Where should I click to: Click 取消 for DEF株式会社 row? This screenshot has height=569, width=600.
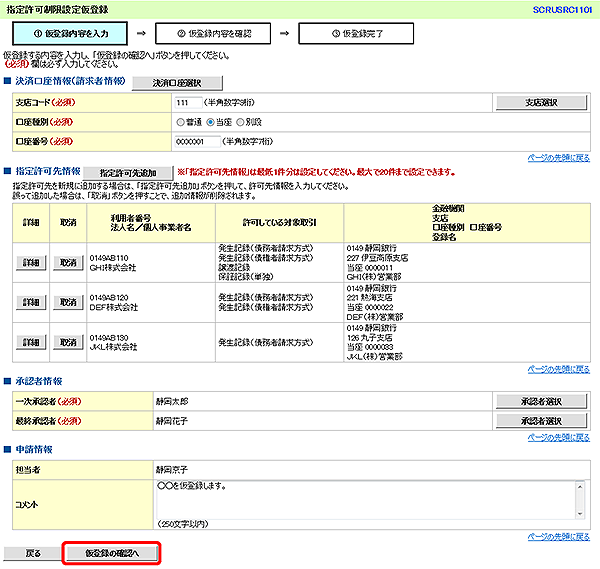(x=68, y=302)
